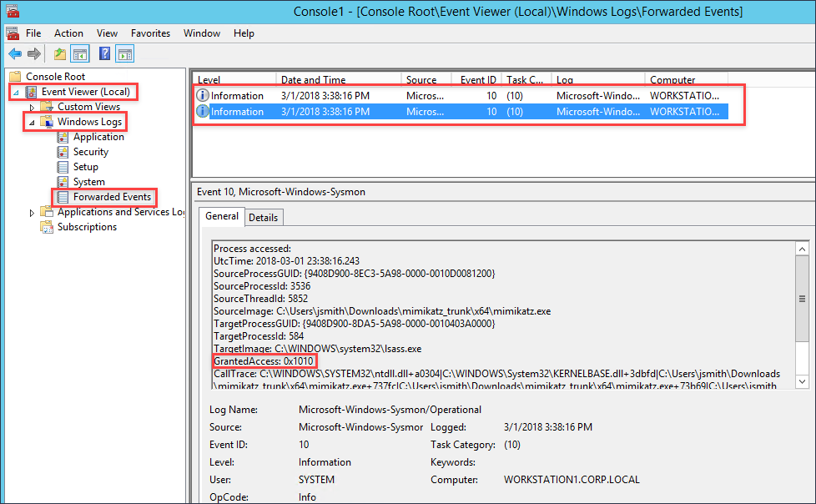Expand Applications and Services Logs node
The height and width of the screenshot is (504, 816).
click(32, 213)
